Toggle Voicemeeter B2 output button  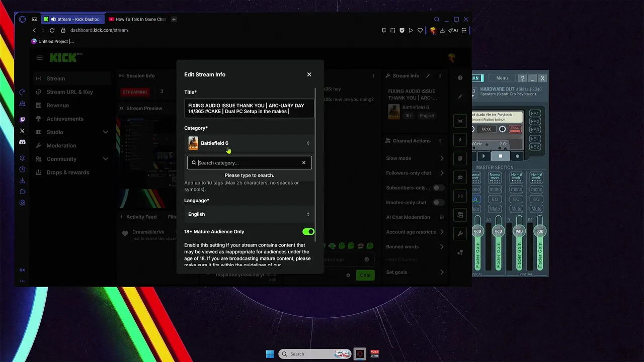tap(535, 147)
